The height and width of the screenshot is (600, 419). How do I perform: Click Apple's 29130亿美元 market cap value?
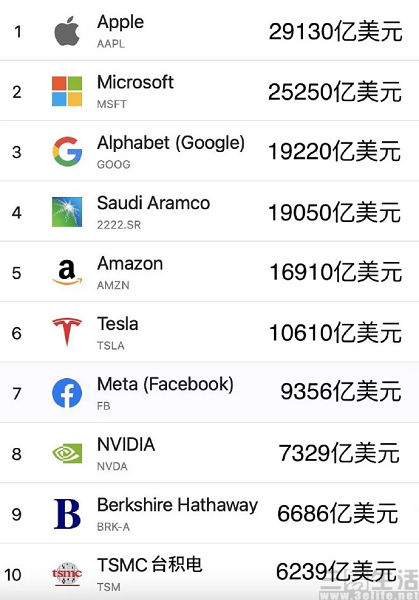tap(336, 31)
